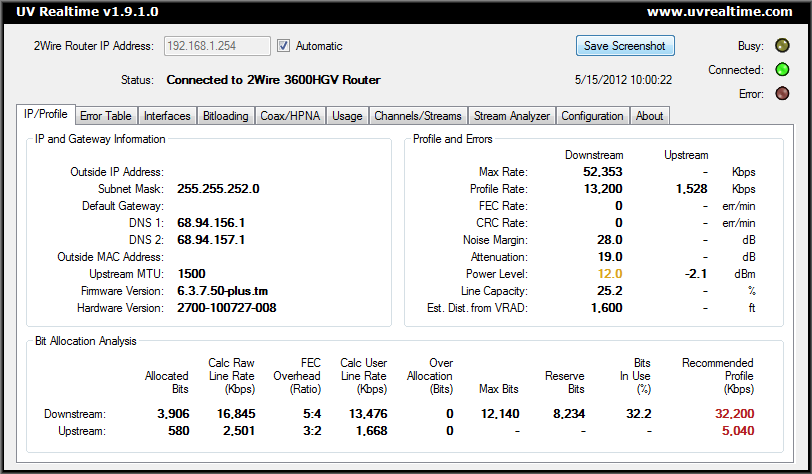The width and height of the screenshot is (812, 474).
Task: Switch to the Error Table tab
Action: pyautogui.click(x=105, y=116)
